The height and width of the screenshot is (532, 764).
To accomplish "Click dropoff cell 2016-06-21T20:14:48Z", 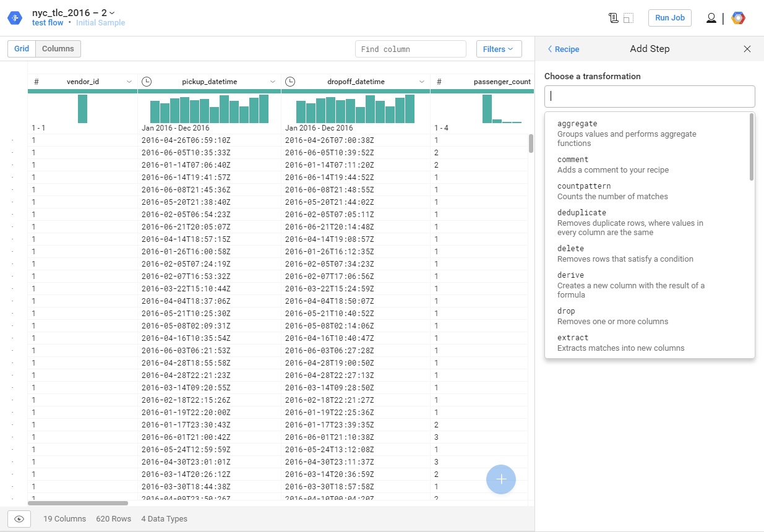I will point(330,227).
